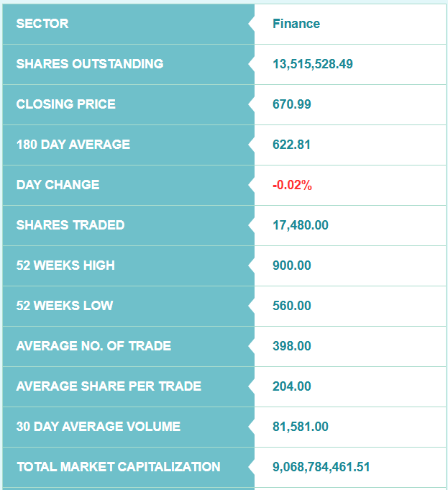The width and height of the screenshot is (448, 490).
Task: Select the 560.00 low value
Action: 292,306
